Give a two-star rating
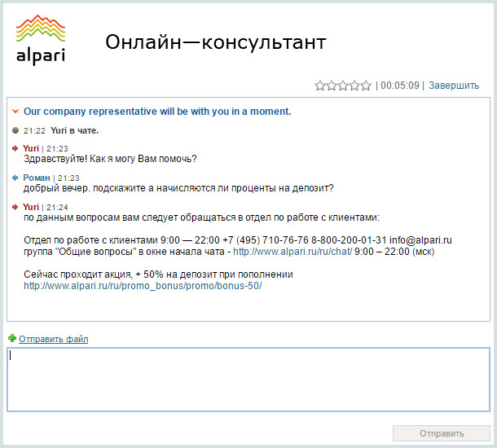The image size is (497, 448). [x=332, y=86]
